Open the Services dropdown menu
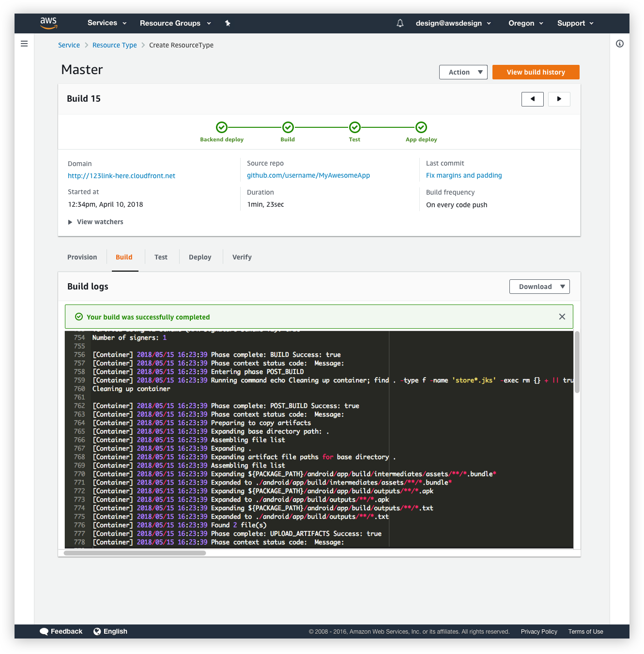This screenshot has width=644, height=654. pyautogui.click(x=107, y=23)
